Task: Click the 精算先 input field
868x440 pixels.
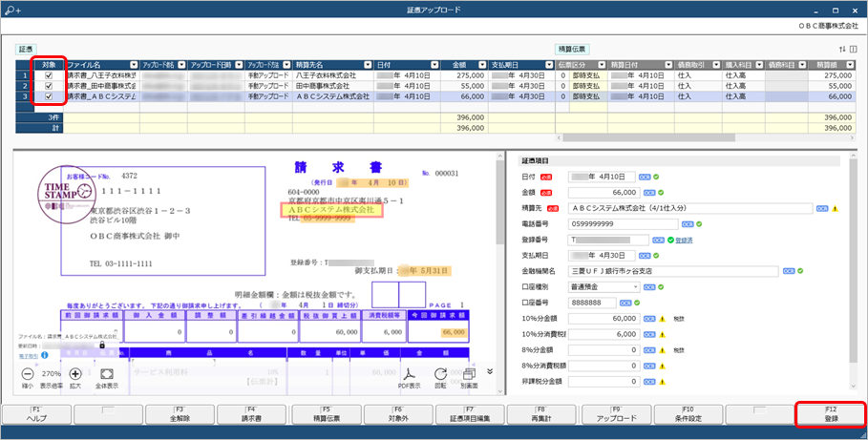Action: click(x=690, y=209)
